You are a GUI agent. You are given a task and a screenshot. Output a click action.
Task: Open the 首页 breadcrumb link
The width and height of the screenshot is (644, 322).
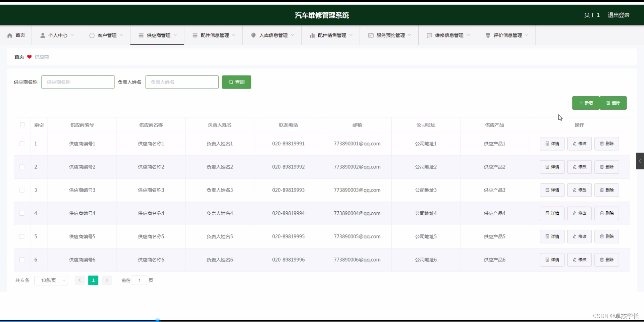pos(19,57)
